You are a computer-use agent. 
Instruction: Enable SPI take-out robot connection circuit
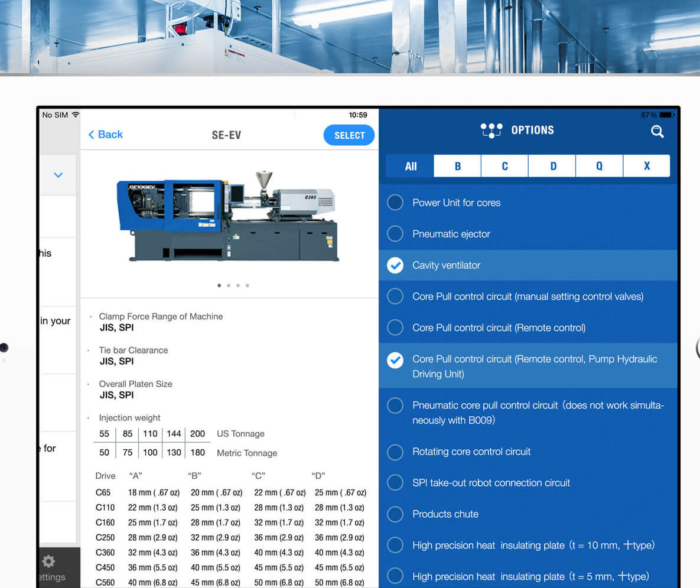395,483
